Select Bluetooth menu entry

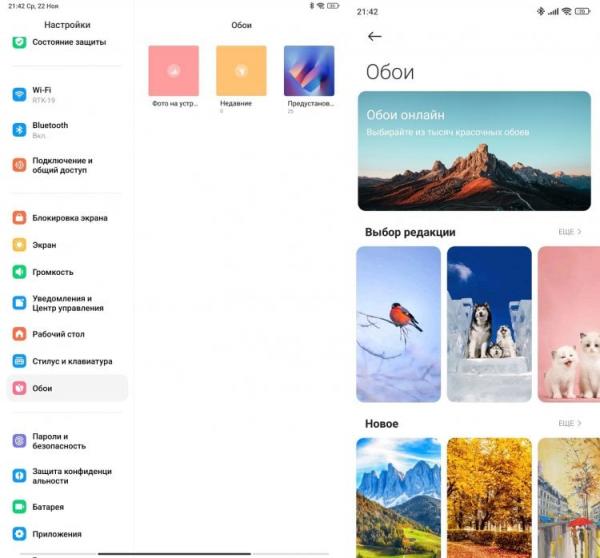[67, 130]
